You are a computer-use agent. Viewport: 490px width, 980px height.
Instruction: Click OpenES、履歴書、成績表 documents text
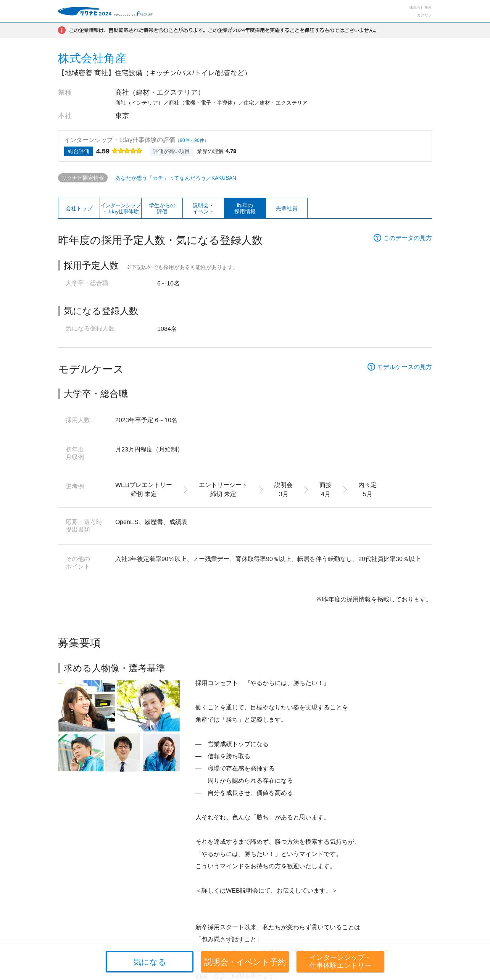(151, 522)
